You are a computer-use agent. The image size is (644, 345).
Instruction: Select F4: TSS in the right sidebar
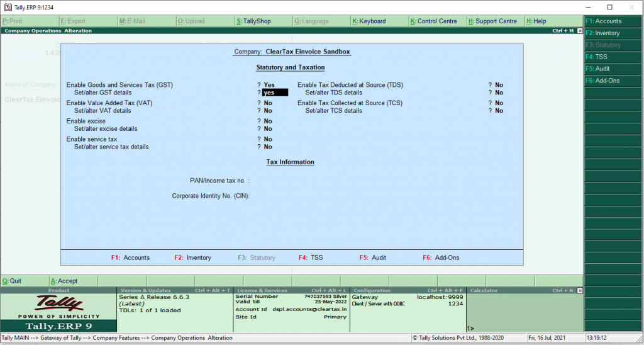pos(614,57)
